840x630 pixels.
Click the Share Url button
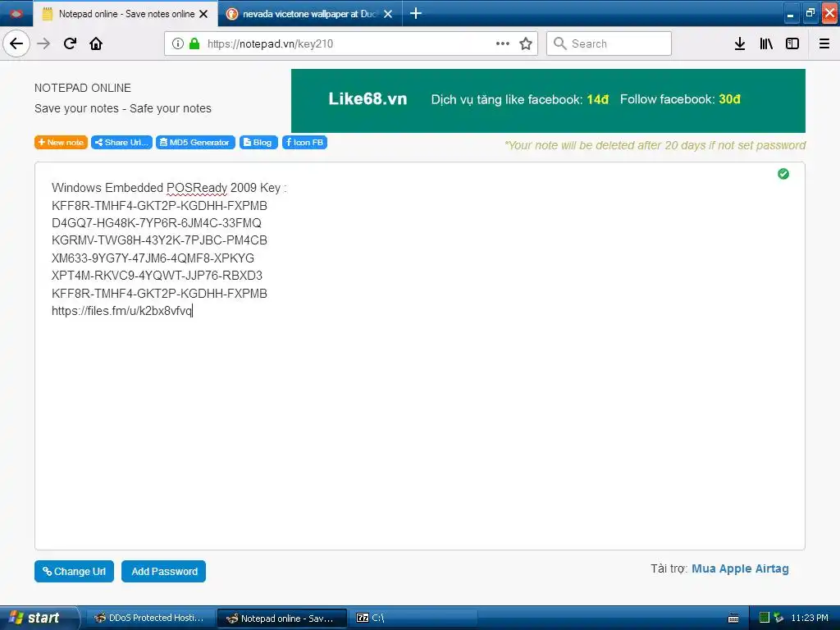(x=121, y=142)
